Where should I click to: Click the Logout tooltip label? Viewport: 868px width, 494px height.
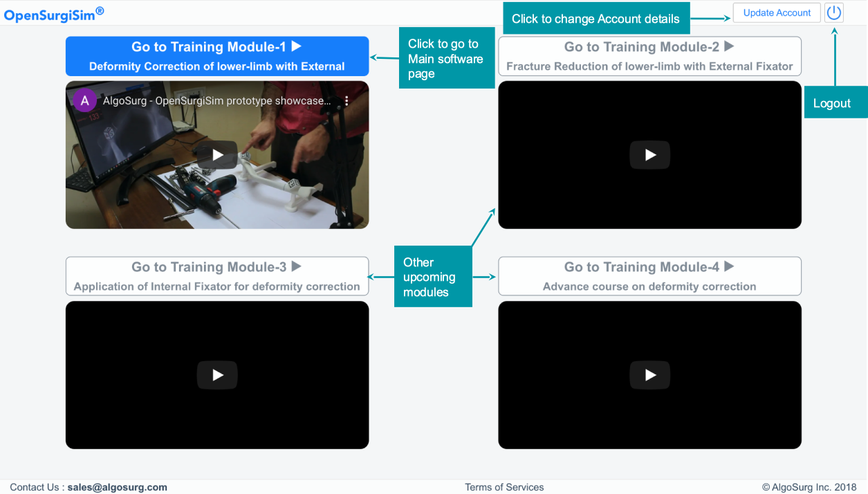(x=831, y=103)
